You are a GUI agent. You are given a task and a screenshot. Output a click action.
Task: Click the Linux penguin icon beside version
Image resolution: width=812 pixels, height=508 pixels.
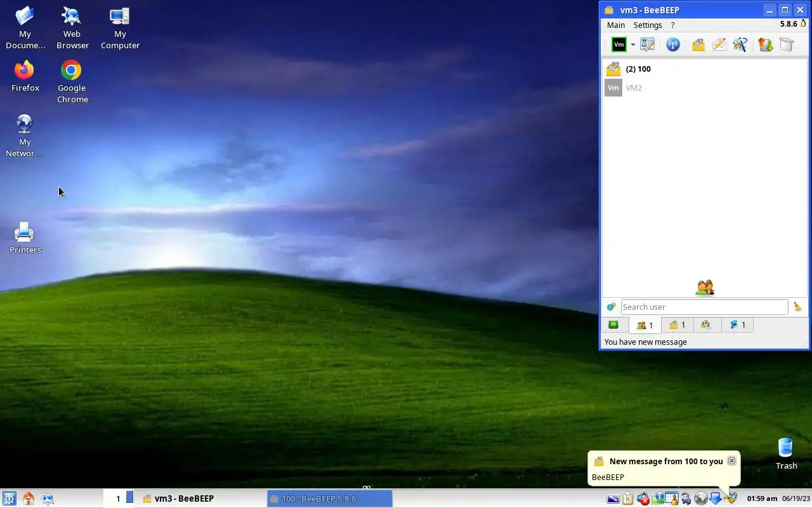[803, 23]
